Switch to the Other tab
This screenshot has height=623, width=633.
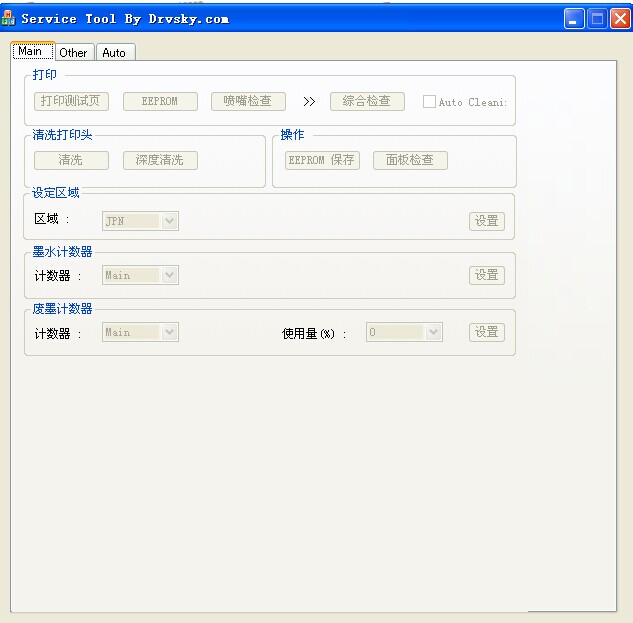click(x=73, y=52)
